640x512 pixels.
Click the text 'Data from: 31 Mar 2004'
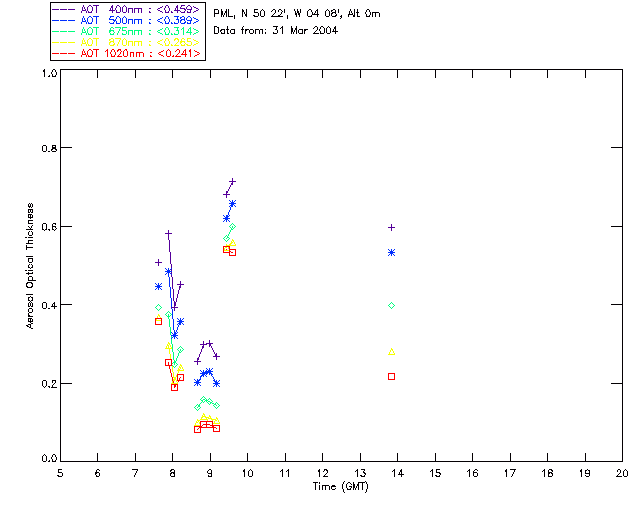[276, 30]
